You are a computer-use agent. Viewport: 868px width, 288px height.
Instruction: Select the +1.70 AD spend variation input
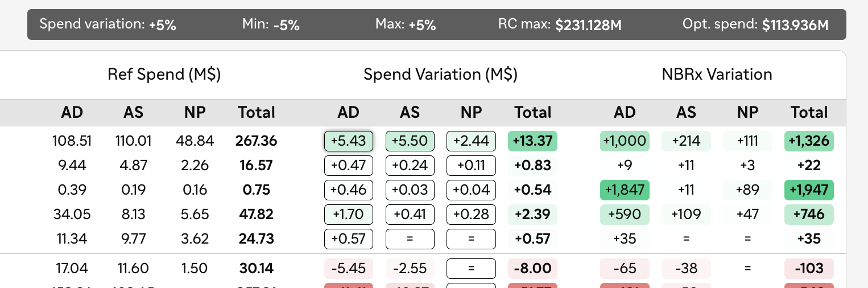(x=349, y=214)
